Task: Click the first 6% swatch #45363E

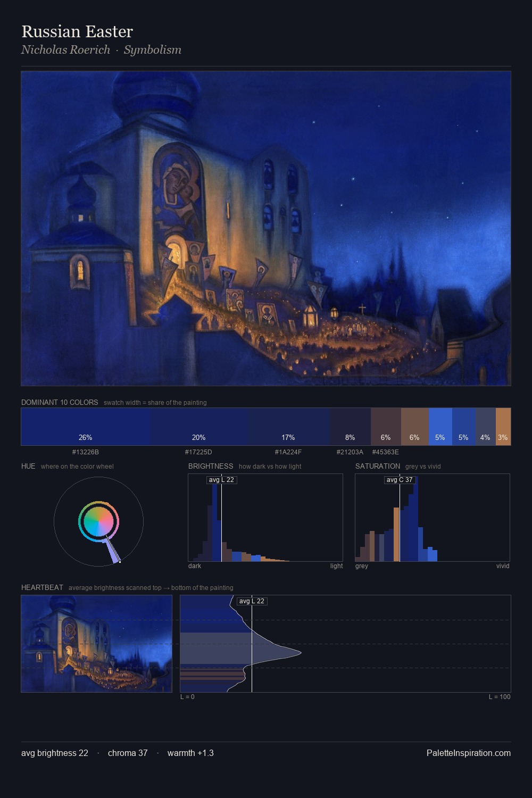Action: point(386,427)
